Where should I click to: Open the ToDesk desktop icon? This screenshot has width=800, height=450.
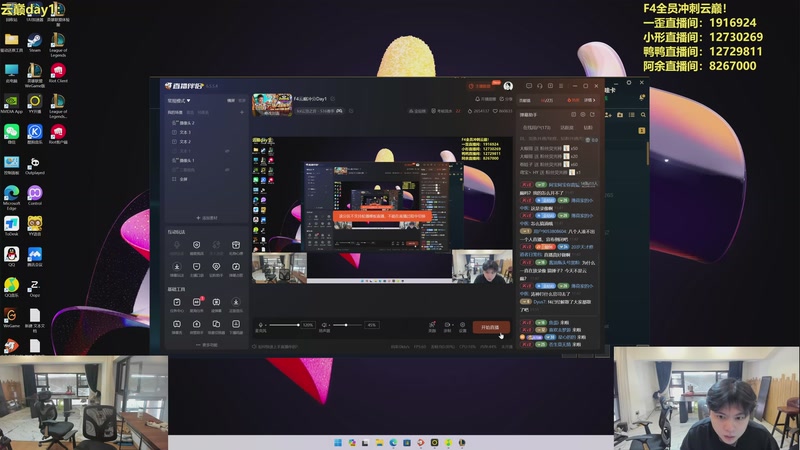point(11,226)
